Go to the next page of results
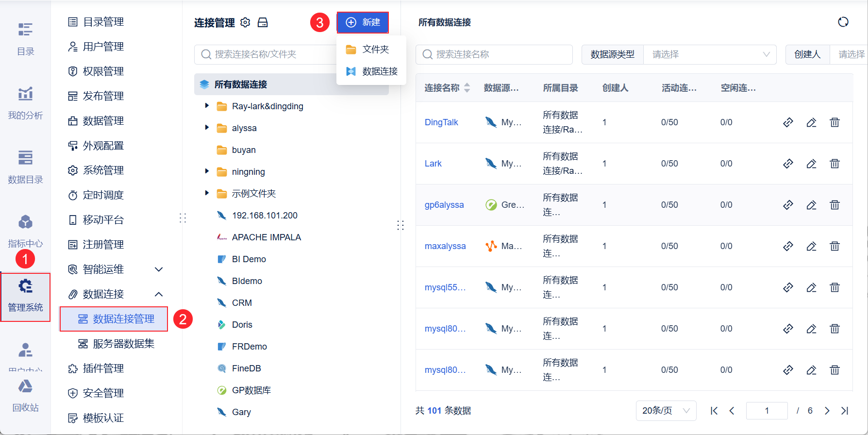This screenshot has height=435, width=868. pos(827,411)
